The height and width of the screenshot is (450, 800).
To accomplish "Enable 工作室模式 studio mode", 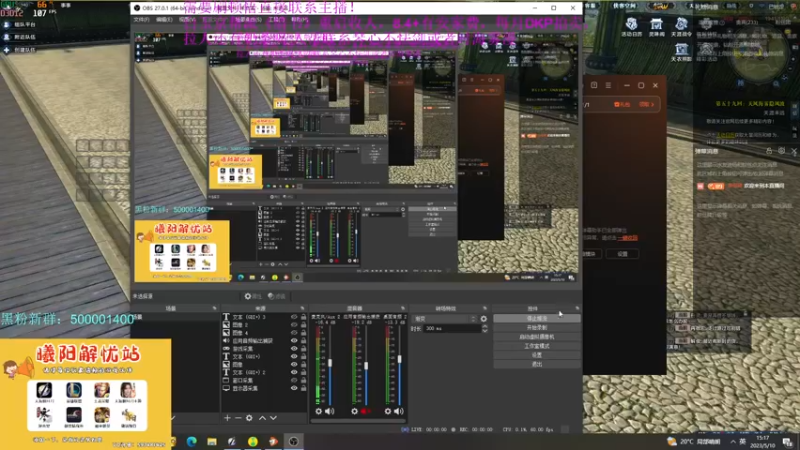I will [537, 346].
